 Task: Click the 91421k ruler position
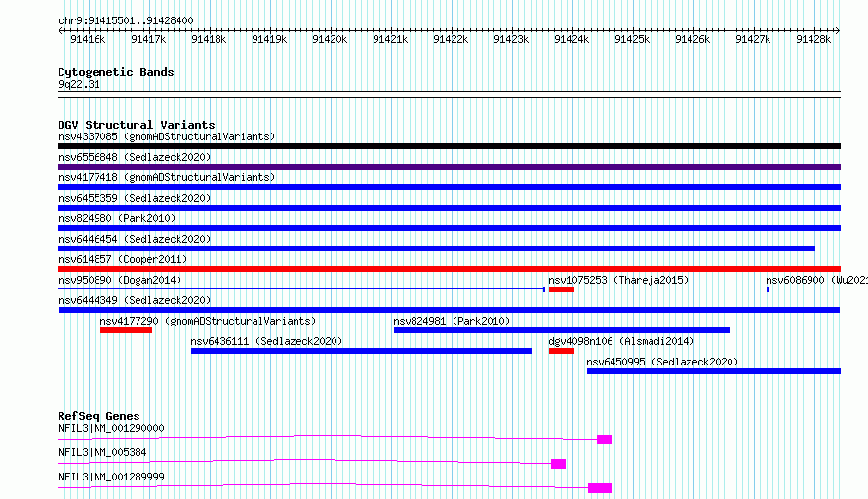390,39
